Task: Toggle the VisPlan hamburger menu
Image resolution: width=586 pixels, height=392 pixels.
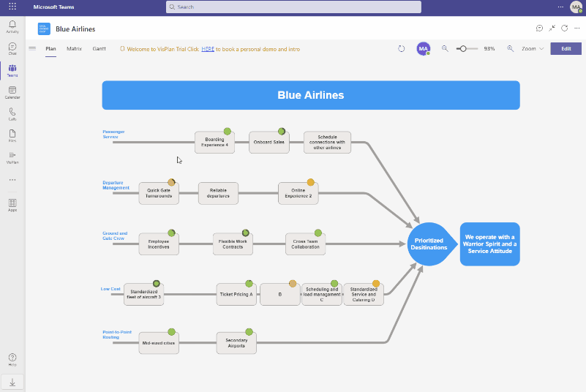Action: coord(32,48)
